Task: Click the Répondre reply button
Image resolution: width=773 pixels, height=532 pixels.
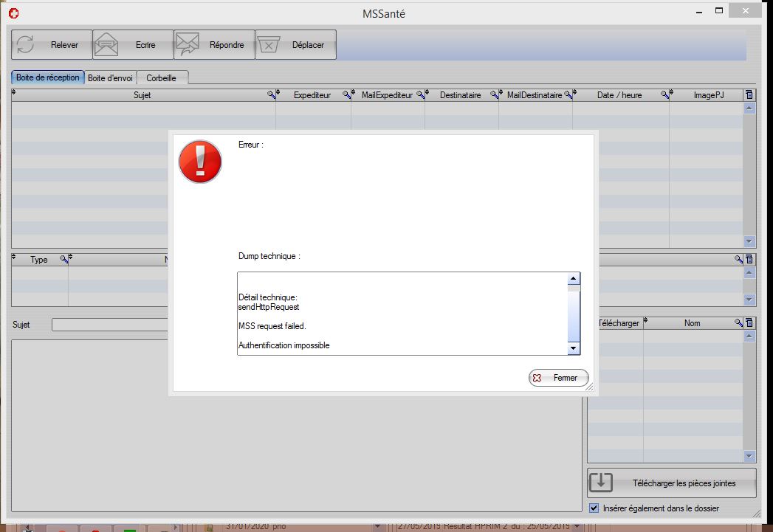Action: (214, 45)
